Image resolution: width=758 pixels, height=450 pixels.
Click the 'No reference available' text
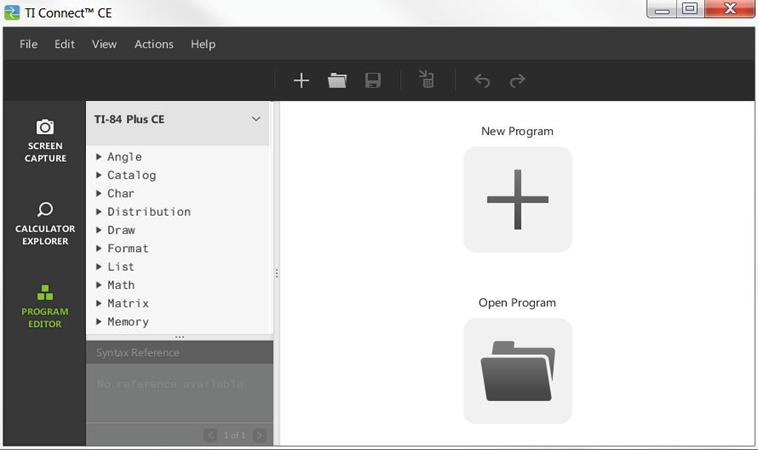pos(170,384)
